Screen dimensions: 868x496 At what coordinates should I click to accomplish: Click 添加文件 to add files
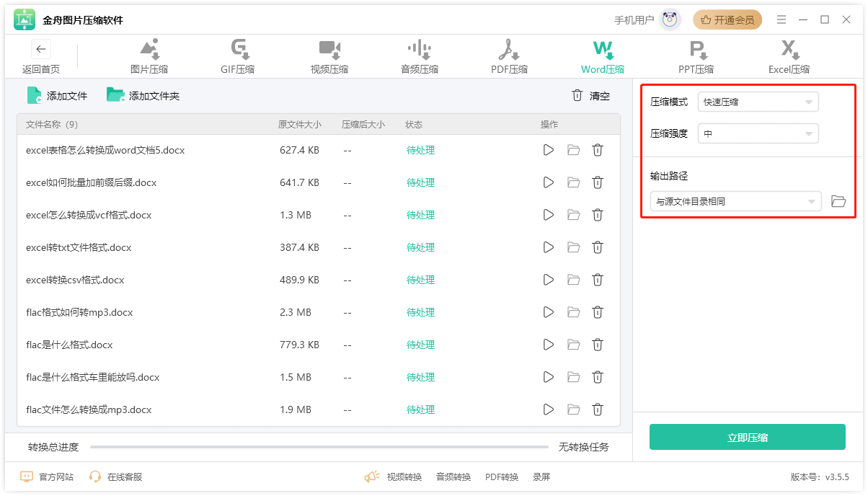point(57,95)
